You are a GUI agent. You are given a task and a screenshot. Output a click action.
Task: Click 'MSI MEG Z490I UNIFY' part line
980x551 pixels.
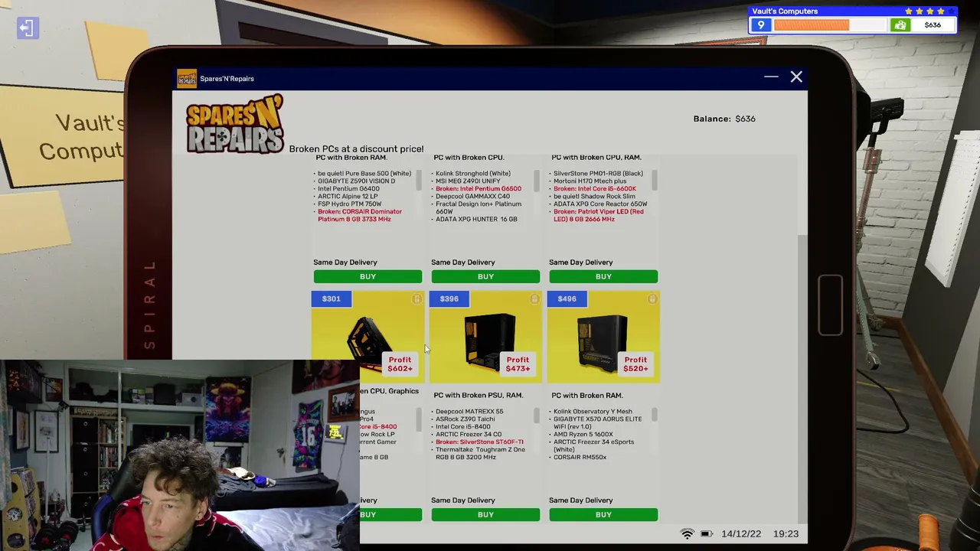[x=468, y=181]
